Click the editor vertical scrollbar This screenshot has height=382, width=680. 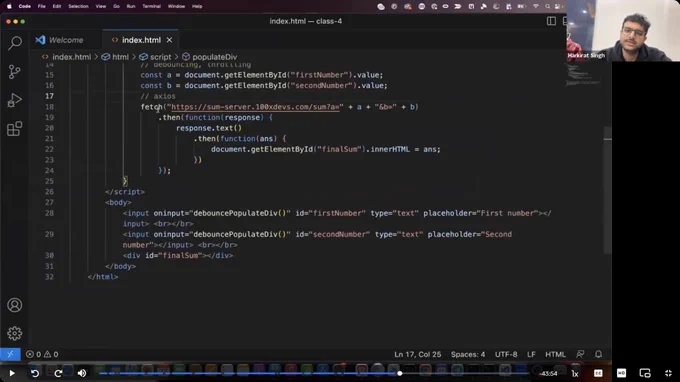point(608,189)
